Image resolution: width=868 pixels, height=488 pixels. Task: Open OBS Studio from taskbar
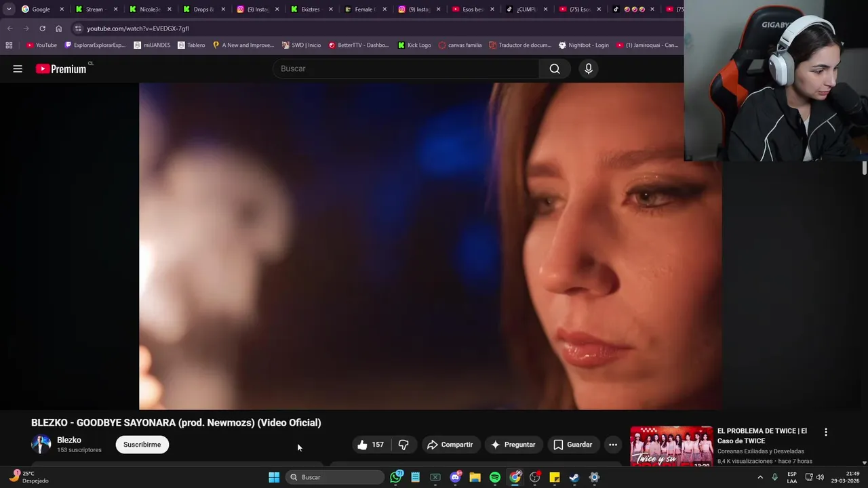coord(535,477)
